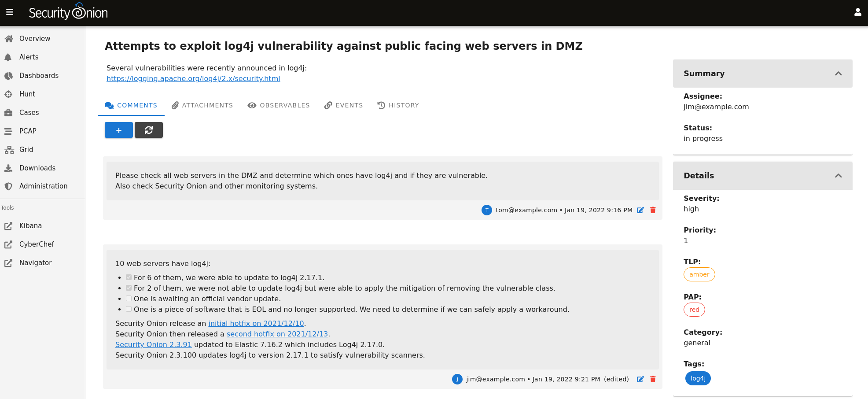Check the EOL software task checkbox
The width and height of the screenshot is (868, 399).
point(129,309)
